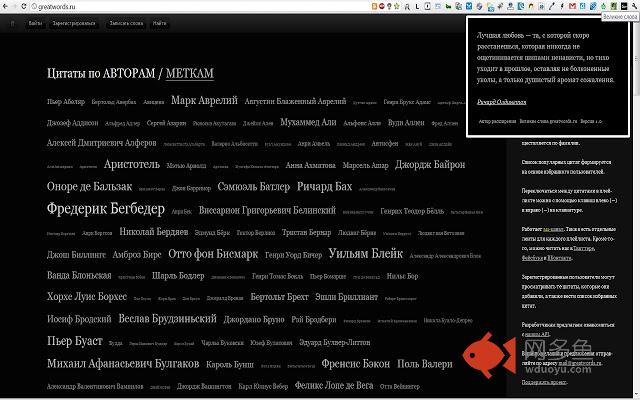Screen dimensions: 640x400
Task: Reload the greatwords.ru page
Action: tap(24, 7)
